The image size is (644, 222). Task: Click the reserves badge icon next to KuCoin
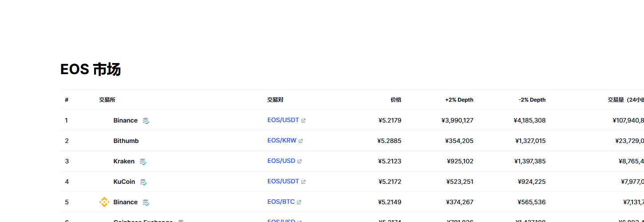pos(143,182)
